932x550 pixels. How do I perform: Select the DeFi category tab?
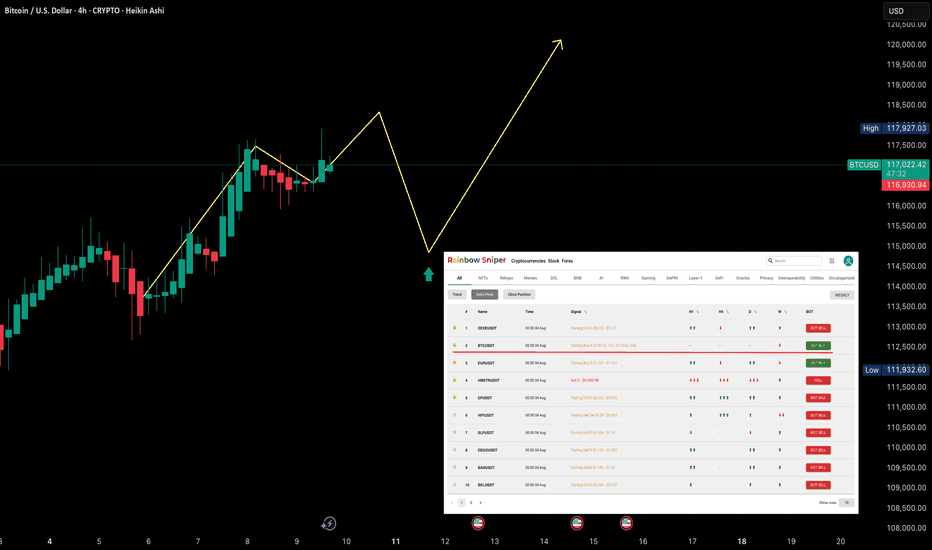[x=719, y=278]
